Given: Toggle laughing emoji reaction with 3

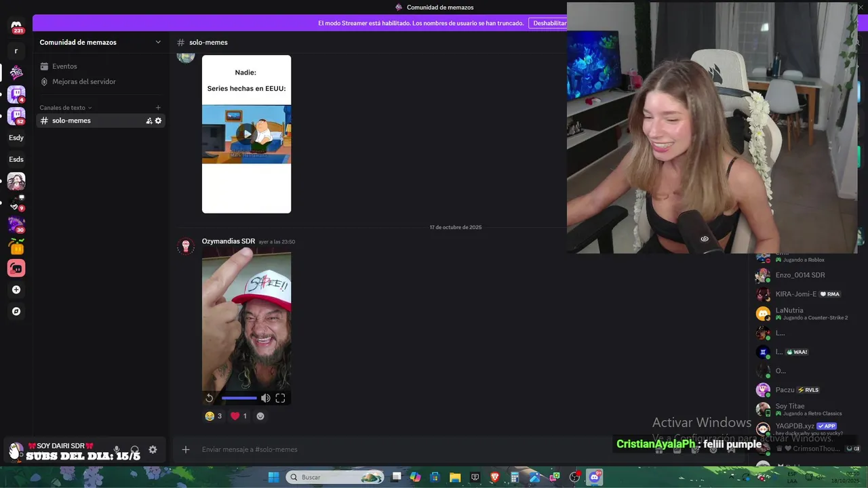Looking at the screenshot, I should (214, 416).
